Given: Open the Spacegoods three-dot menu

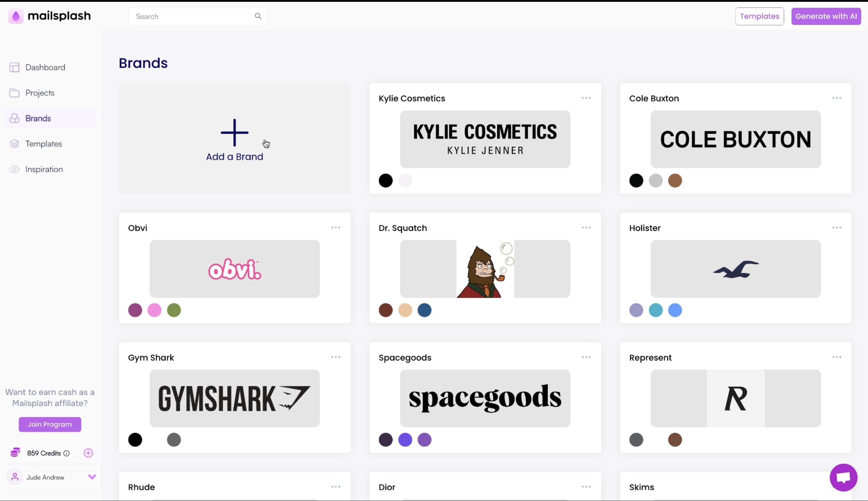Looking at the screenshot, I should point(586,357).
